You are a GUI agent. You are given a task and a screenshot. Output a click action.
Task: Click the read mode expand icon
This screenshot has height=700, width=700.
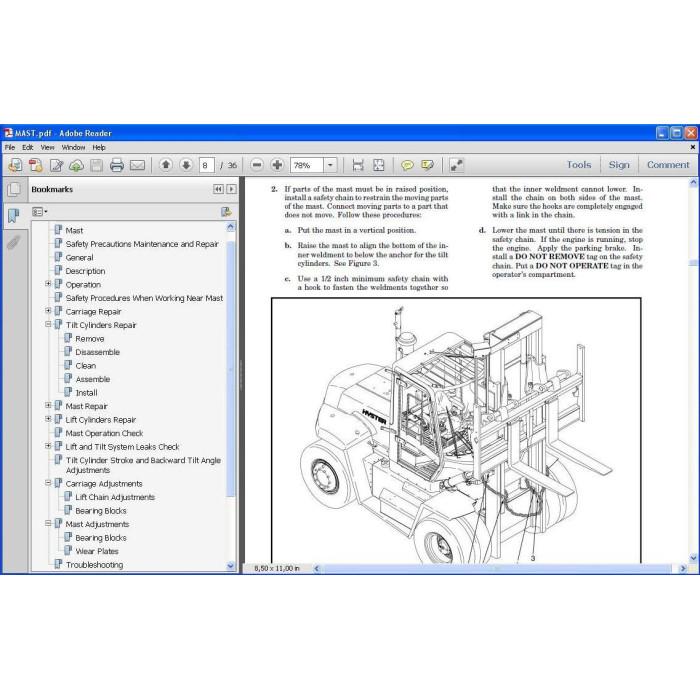tap(456, 165)
